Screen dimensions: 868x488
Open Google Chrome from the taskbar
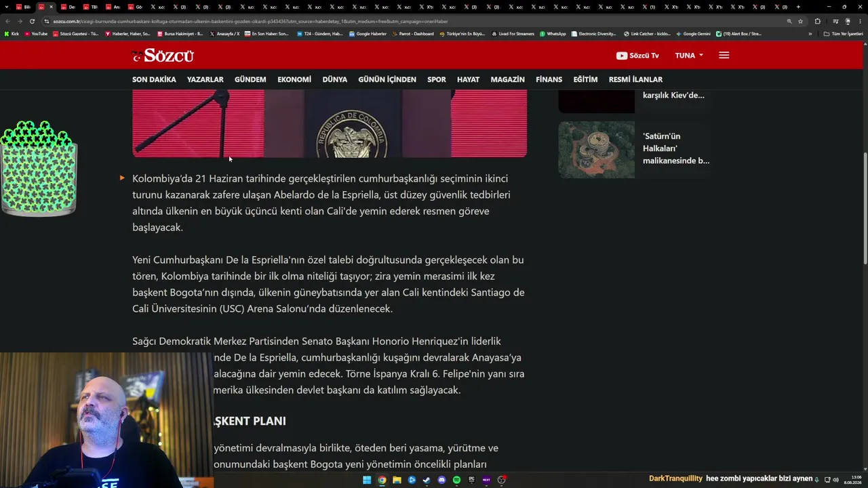tap(382, 480)
